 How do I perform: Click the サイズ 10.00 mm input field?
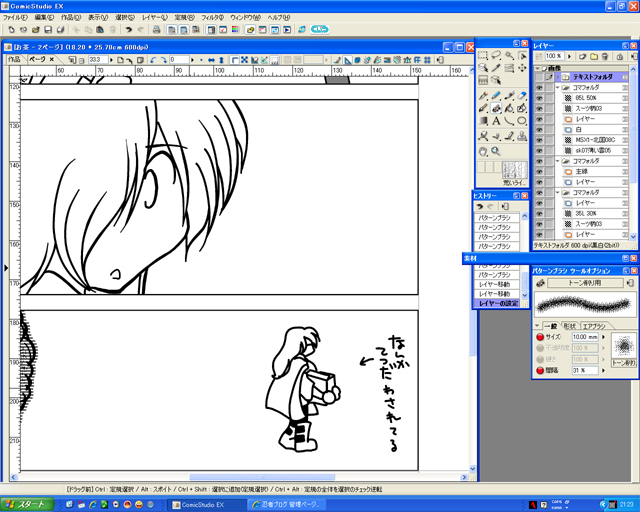[584, 337]
